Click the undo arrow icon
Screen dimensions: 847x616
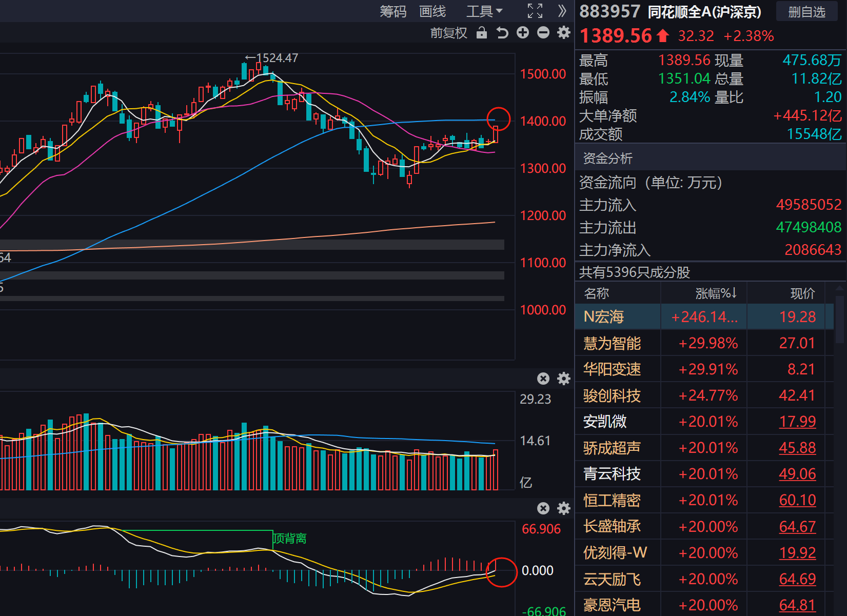point(502,33)
